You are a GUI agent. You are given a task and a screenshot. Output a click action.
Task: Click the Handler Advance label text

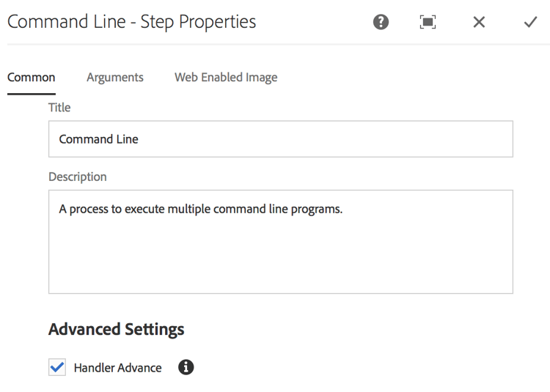point(117,368)
